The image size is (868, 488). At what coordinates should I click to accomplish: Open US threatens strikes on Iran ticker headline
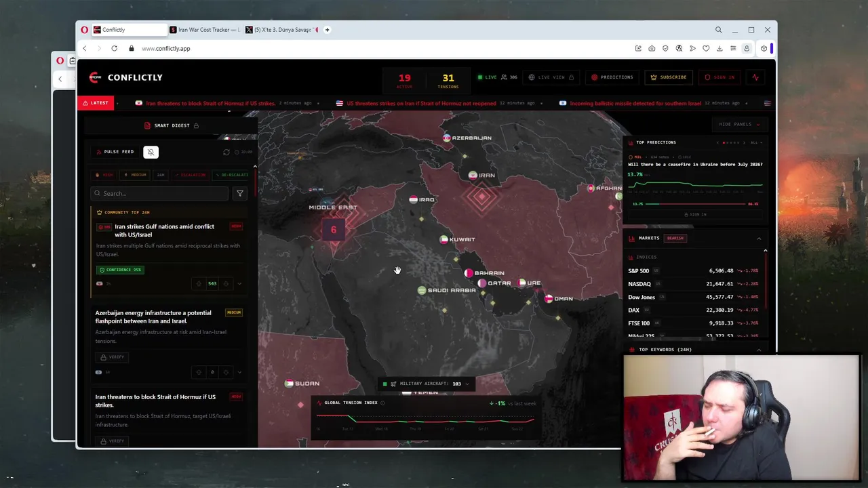(420, 103)
